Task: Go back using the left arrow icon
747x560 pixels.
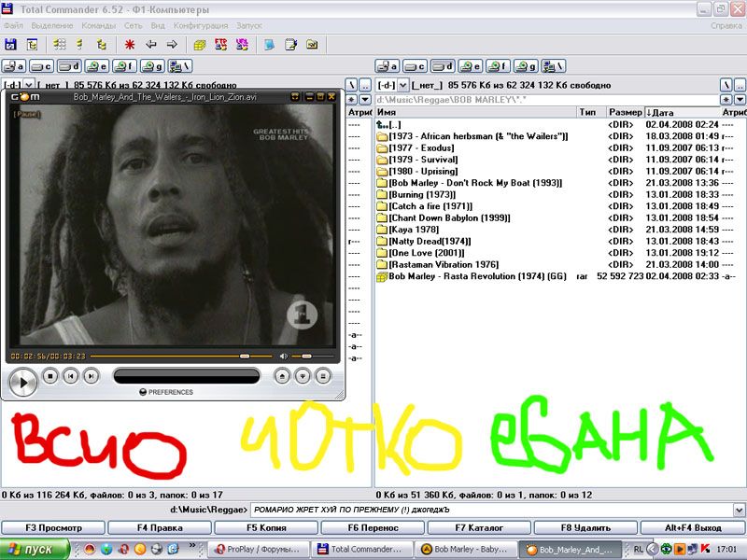Action: 151,45
